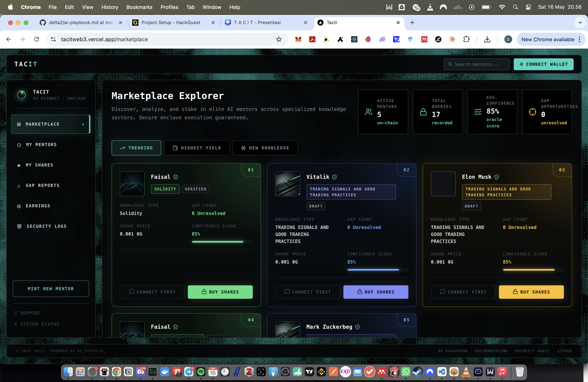
Task: Open the Security Audit footer link
Action: [532, 351]
